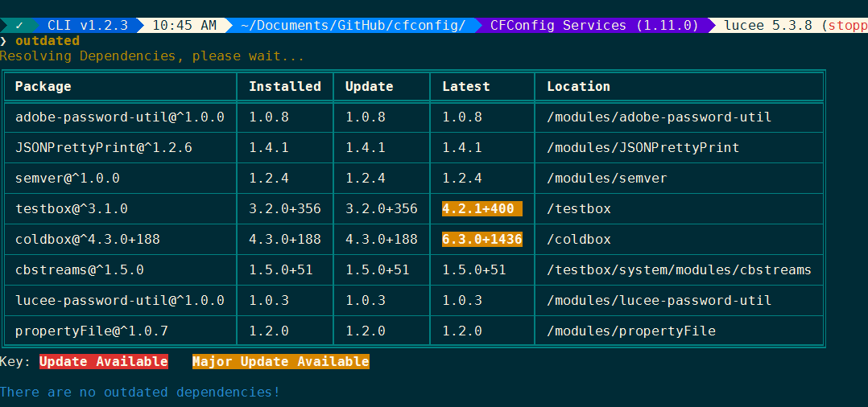The height and width of the screenshot is (407, 868).
Task: Click the adobe-password-util@^1.0.0 package name
Action: (120, 117)
